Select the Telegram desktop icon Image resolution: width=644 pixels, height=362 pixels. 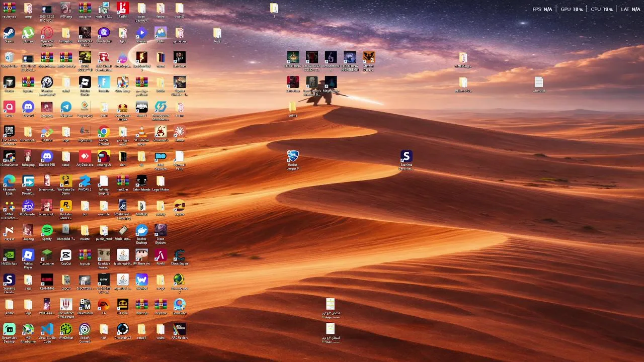click(x=66, y=109)
